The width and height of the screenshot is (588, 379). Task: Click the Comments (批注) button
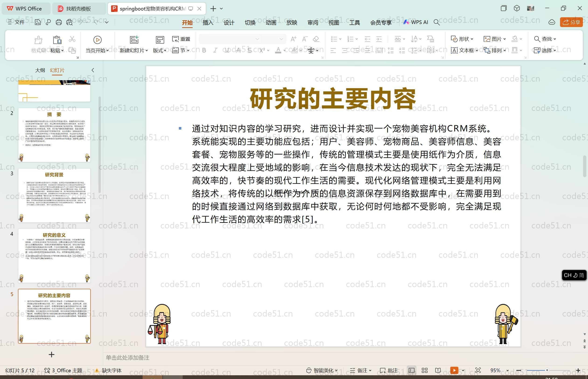[x=389, y=370]
